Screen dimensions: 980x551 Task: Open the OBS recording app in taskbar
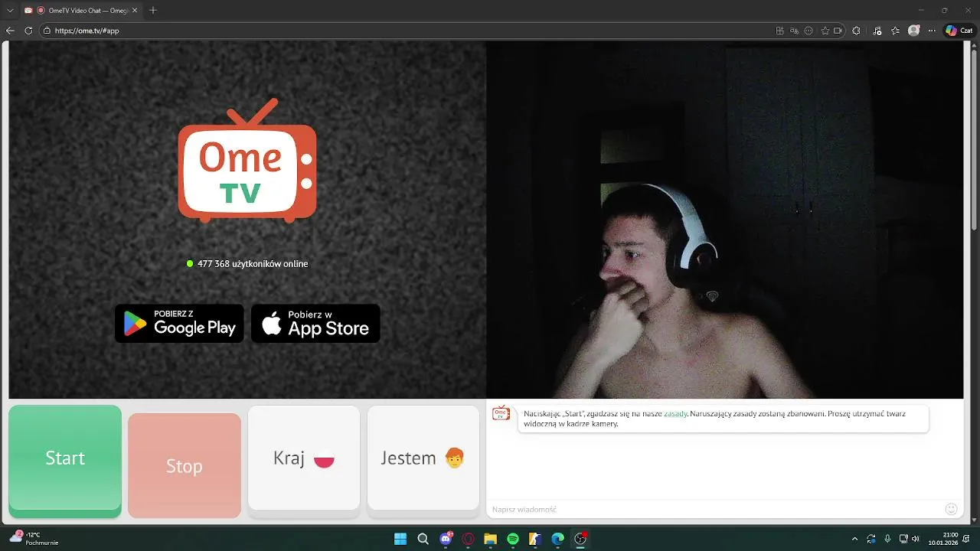[580, 539]
